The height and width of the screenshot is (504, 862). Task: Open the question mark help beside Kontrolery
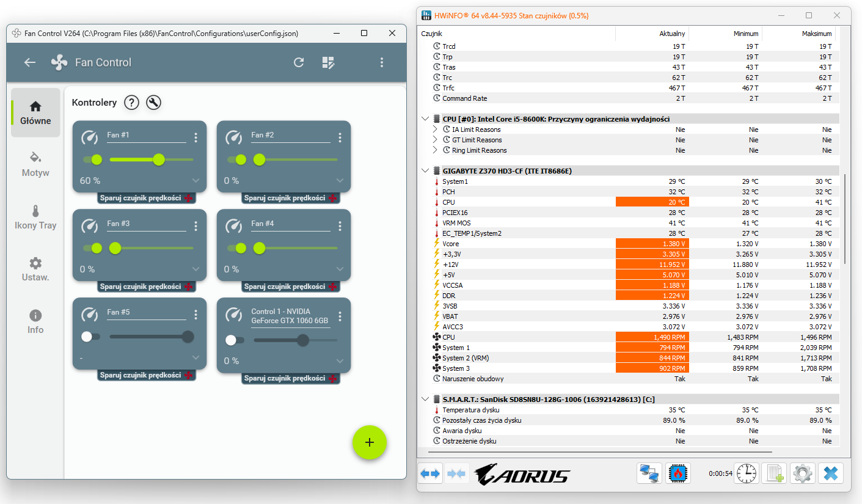point(131,103)
